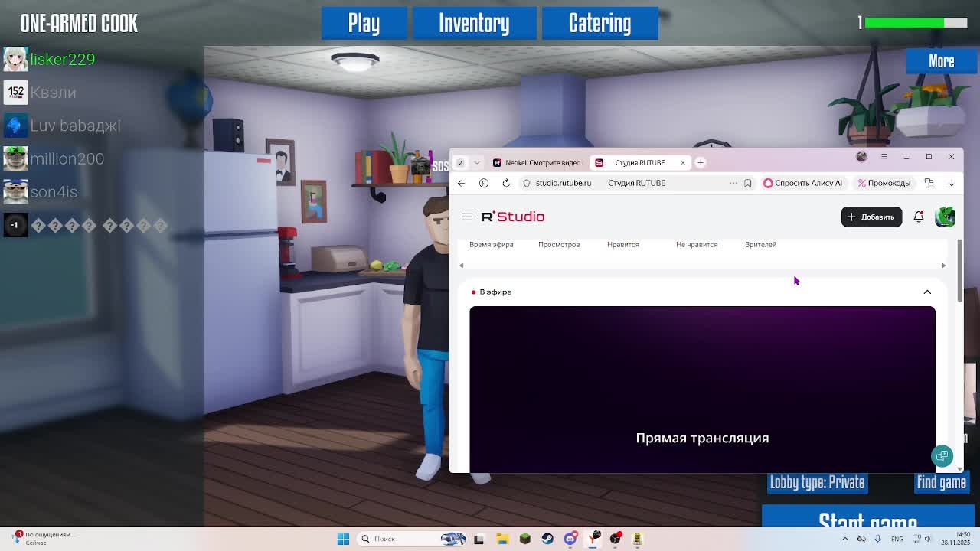Viewport: 980px width, 551px height.
Task: Open the Yandex home button in toolbar
Action: coord(484,183)
